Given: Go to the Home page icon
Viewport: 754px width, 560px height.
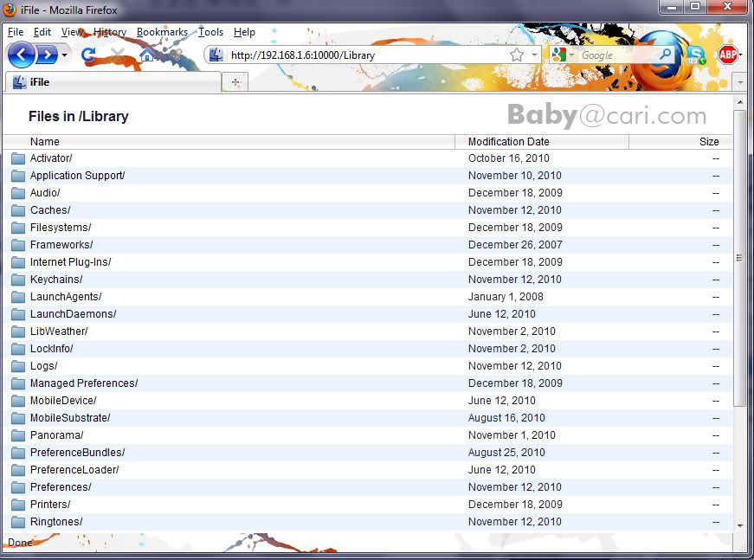Looking at the screenshot, I should click(147, 55).
